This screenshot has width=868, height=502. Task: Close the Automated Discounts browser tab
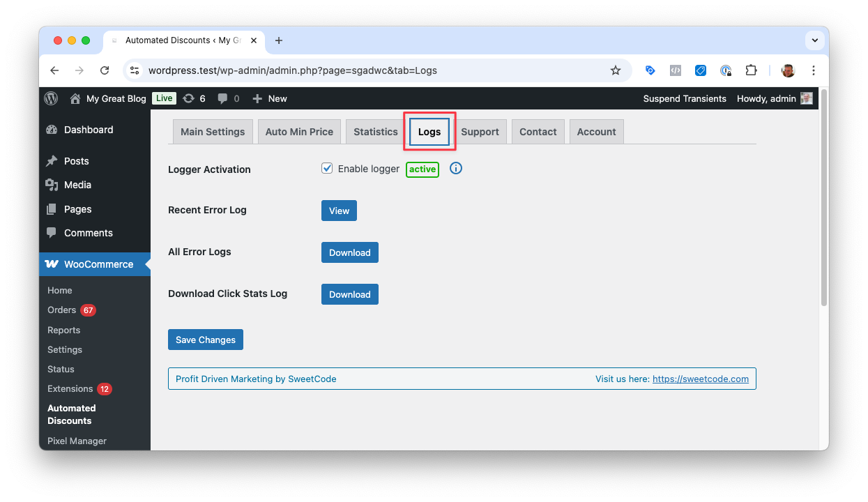click(x=254, y=40)
